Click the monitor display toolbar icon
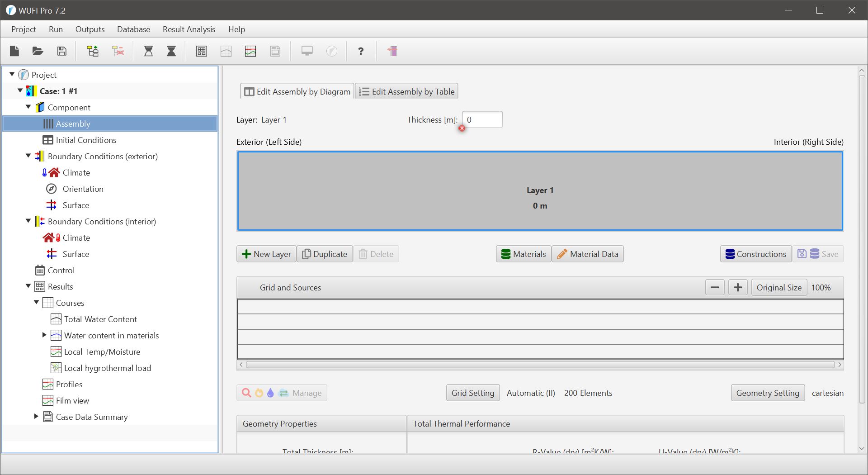868x475 pixels. tap(307, 51)
